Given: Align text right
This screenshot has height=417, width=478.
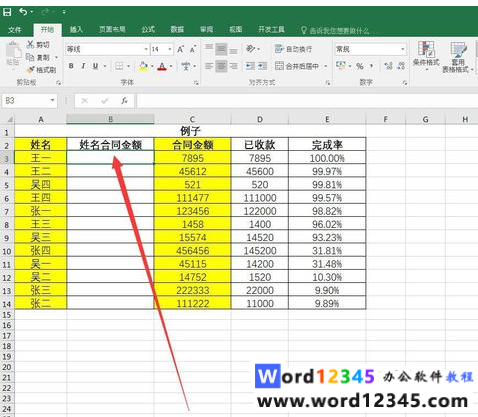Looking at the screenshot, I should point(233,66).
